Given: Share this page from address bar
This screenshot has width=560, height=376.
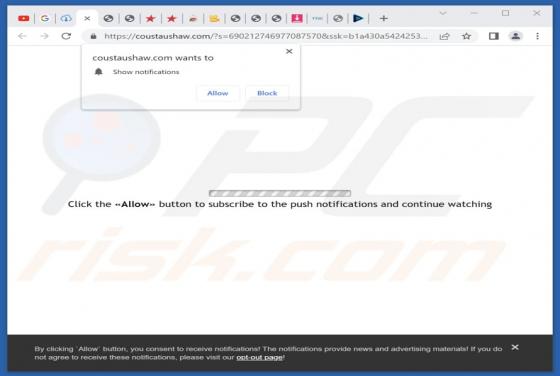Looking at the screenshot, I should (444, 36).
